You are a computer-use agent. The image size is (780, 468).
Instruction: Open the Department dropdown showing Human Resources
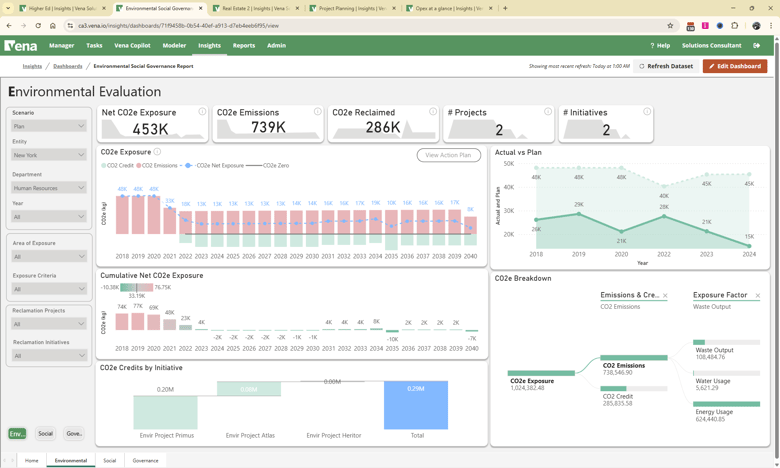48,188
